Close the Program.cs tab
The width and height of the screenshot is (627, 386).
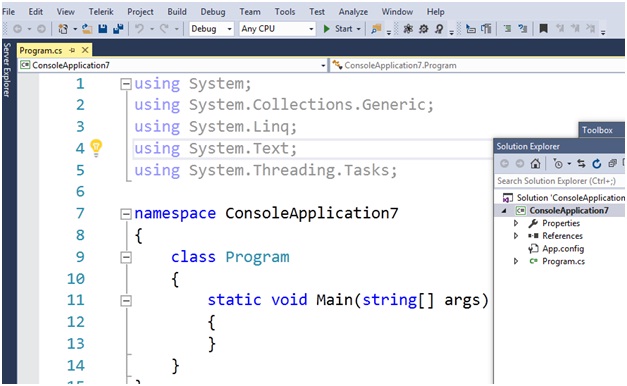pyautogui.click(x=85, y=50)
